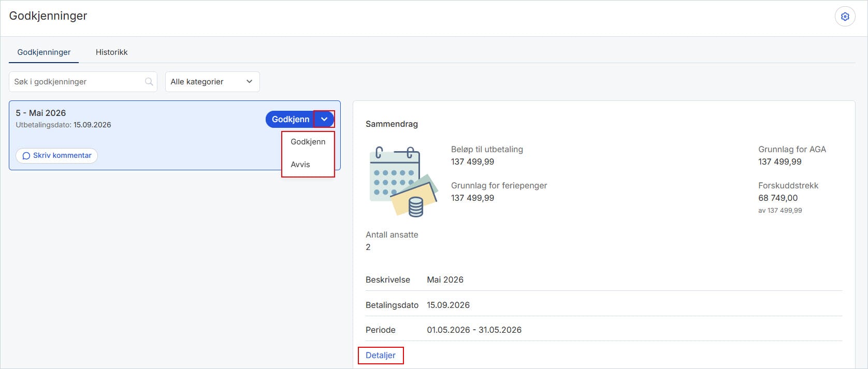Click the comment bubble icon
The height and width of the screenshot is (369, 868).
click(x=26, y=156)
